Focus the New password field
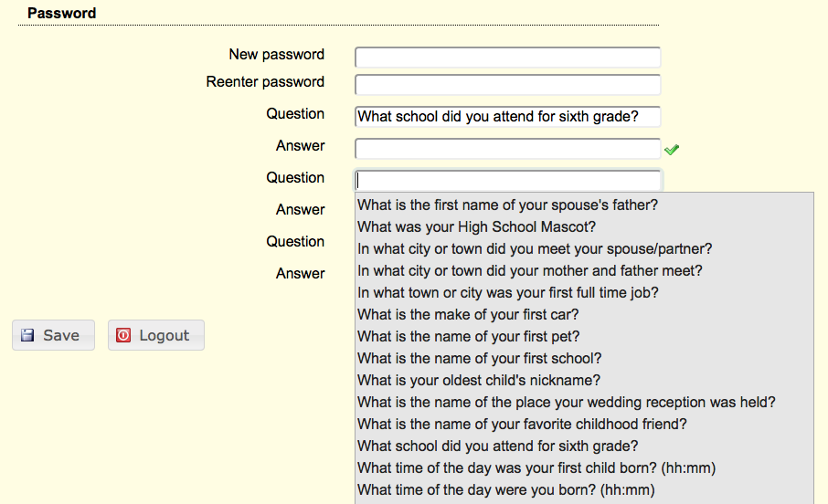 coord(507,57)
